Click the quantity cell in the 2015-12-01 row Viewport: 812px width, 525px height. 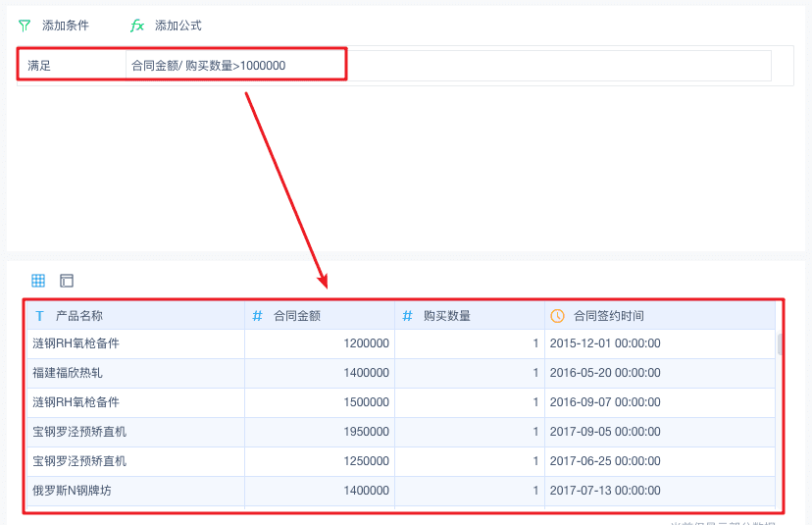coord(470,343)
